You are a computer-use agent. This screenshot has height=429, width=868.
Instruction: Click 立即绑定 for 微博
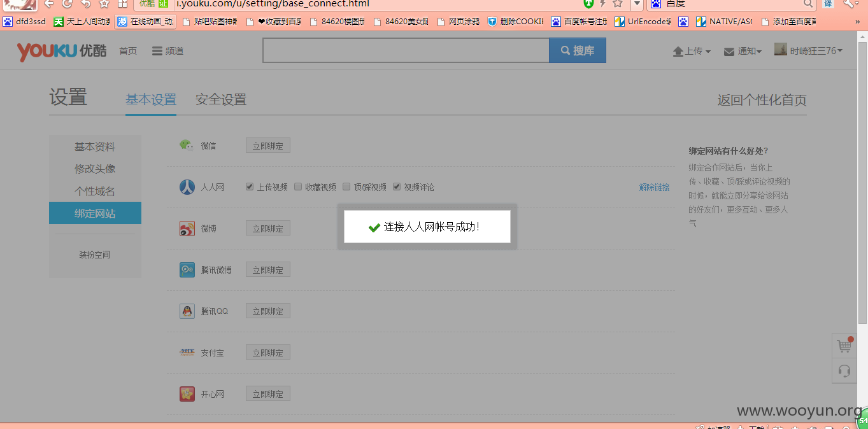point(268,229)
